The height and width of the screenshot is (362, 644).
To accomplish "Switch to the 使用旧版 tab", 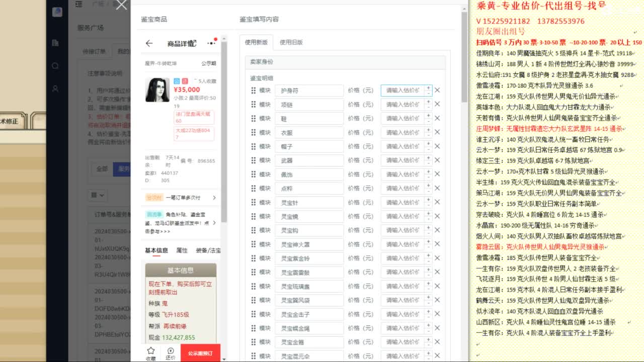I will pyautogui.click(x=291, y=42).
